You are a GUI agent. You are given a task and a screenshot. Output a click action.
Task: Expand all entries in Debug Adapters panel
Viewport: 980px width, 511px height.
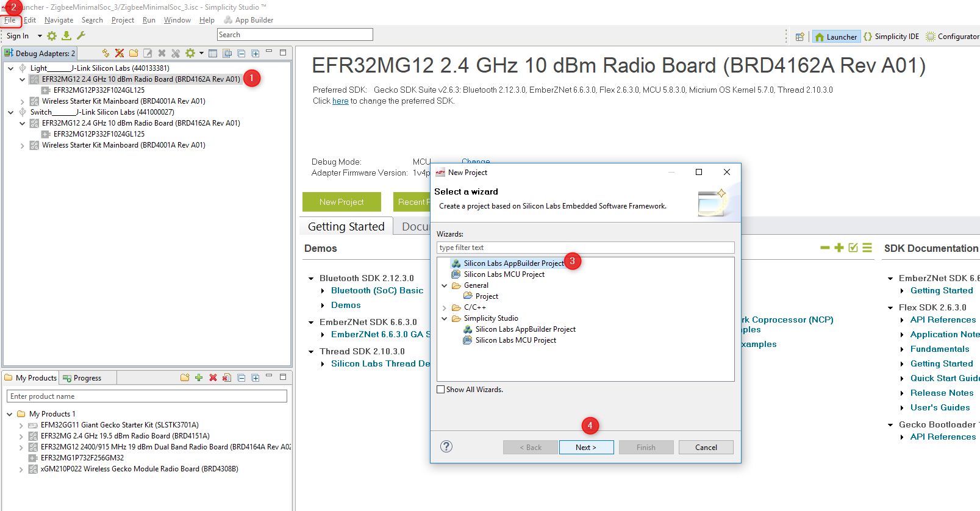tap(256, 54)
